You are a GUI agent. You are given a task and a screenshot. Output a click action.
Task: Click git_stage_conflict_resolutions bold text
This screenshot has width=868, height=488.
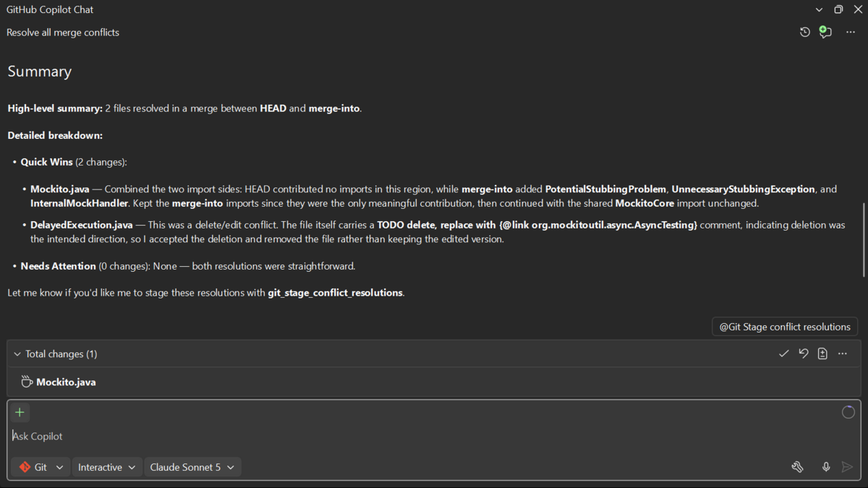[x=335, y=293]
